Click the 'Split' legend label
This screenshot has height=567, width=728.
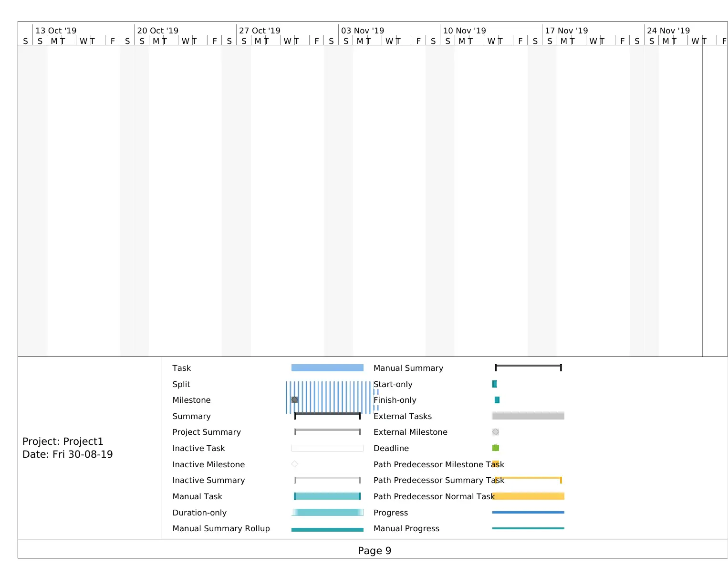pos(181,384)
